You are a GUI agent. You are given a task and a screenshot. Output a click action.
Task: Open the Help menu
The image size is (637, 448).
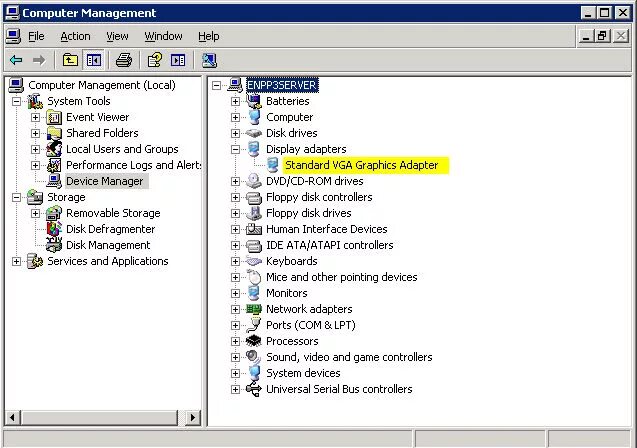pyautogui.click(x=208, y=37)
